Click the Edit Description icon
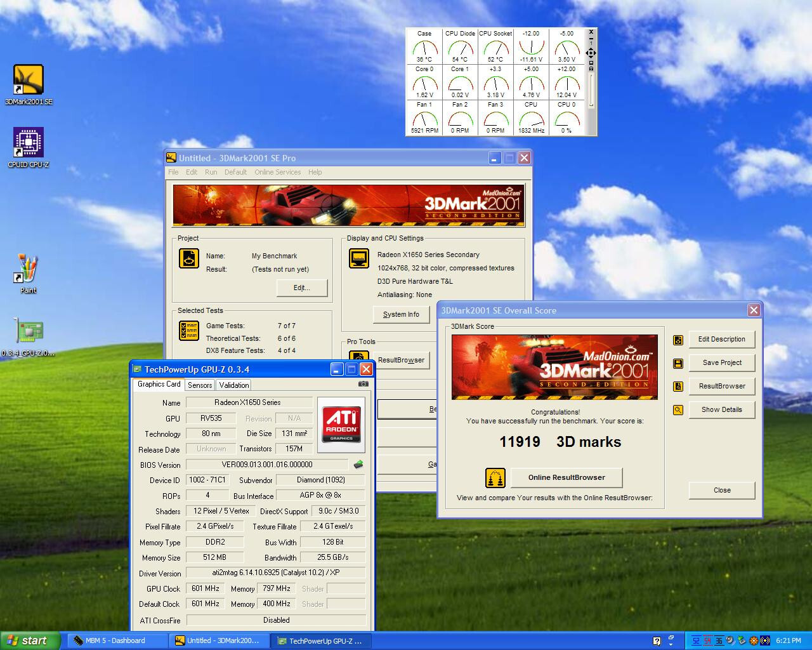Screen dimensions: 812x650 pyautogui.click(x=678, y=340)
